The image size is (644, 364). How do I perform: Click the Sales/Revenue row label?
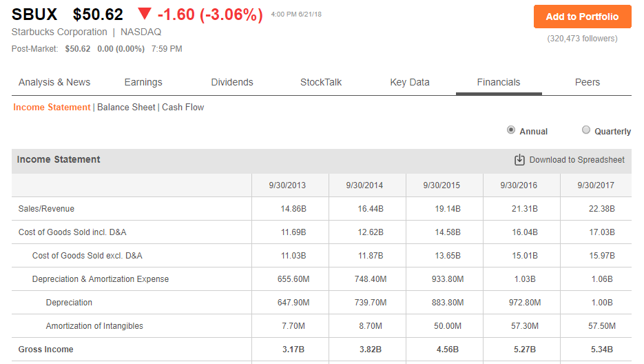point(46,208)
